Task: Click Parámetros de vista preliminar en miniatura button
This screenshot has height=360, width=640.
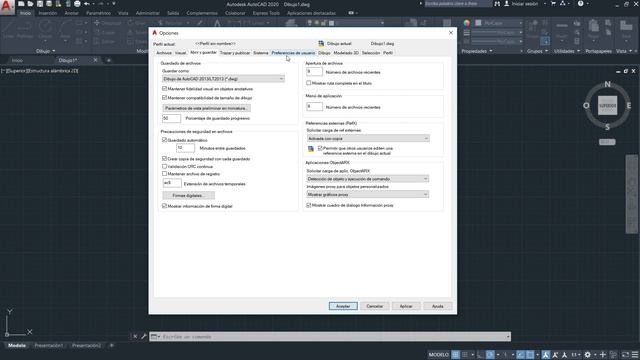Action: click(x=207, y=108)
